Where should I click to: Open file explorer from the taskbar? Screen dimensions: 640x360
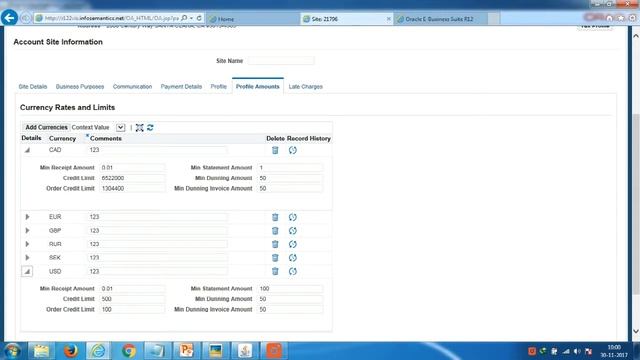tap(41, 351)
